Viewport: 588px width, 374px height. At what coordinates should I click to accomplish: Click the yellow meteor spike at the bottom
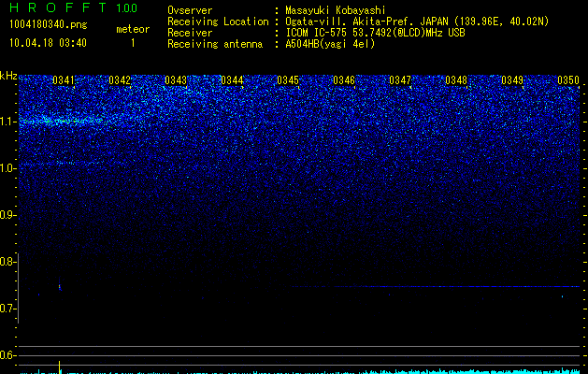coord(59,367)
